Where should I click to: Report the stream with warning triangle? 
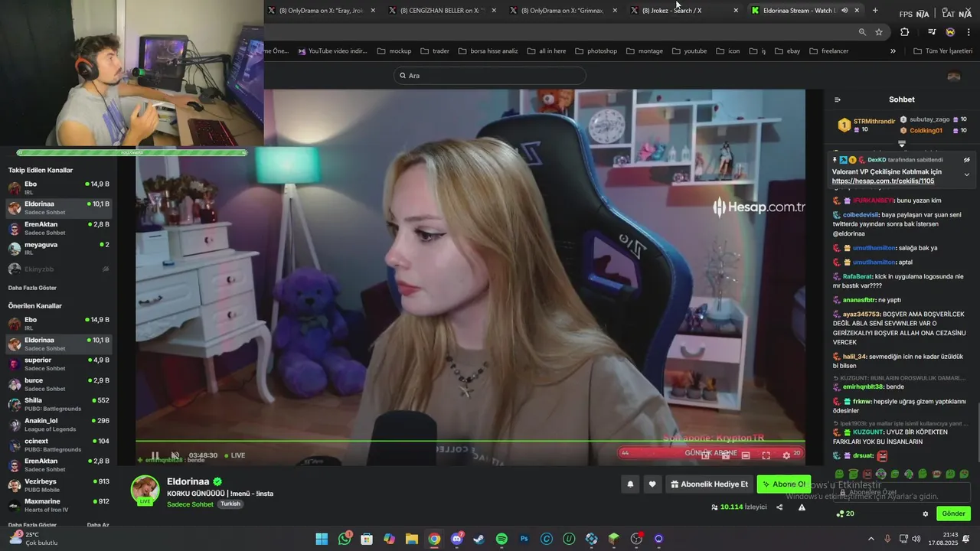point(802,507)
